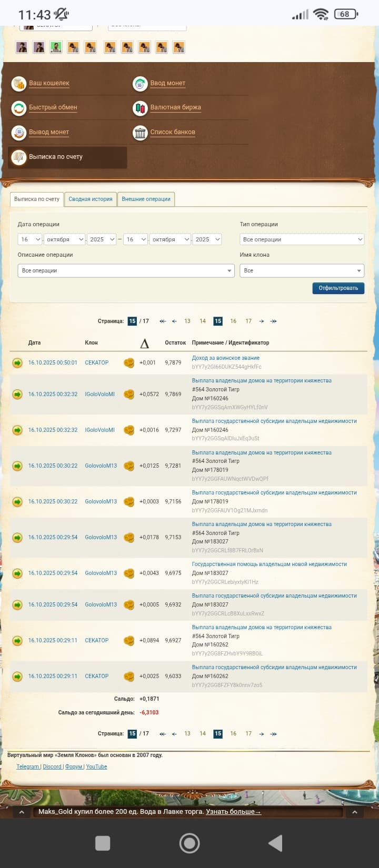Open the start month октября dropdown

click(x=65, y=239)
